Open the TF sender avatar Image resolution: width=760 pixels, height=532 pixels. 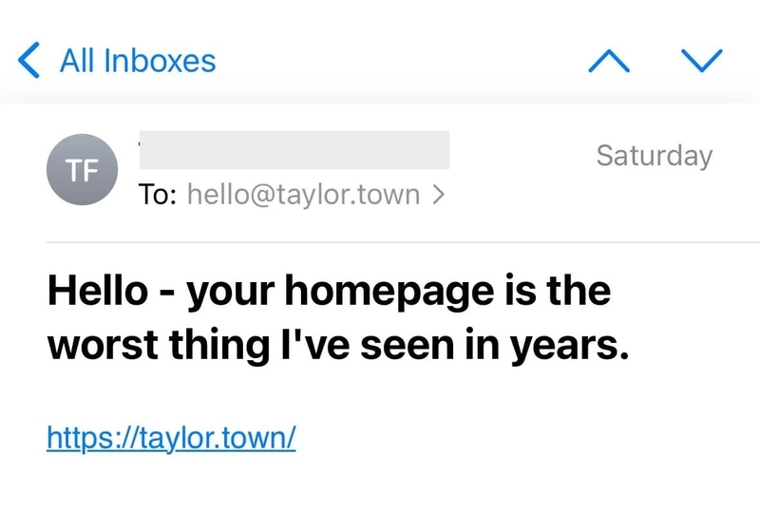click(82, 170)
